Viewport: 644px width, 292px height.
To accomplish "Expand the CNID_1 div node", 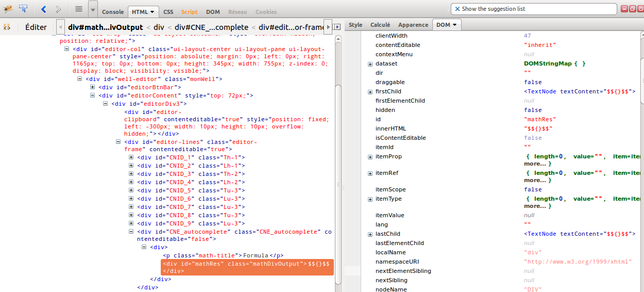I will 131,157.
